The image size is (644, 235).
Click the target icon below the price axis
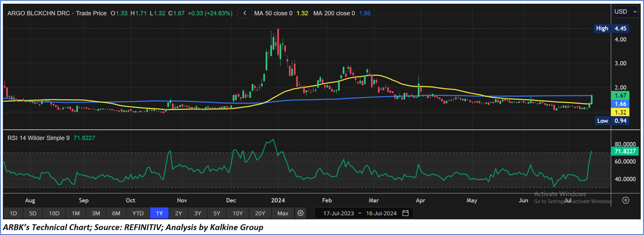coord(626,200)
